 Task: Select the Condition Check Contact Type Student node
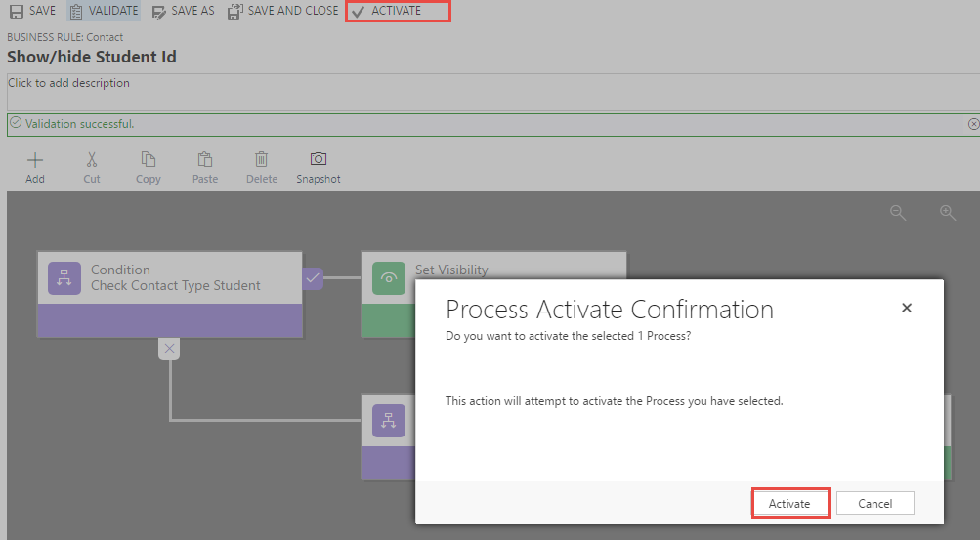tap(170, 295)
